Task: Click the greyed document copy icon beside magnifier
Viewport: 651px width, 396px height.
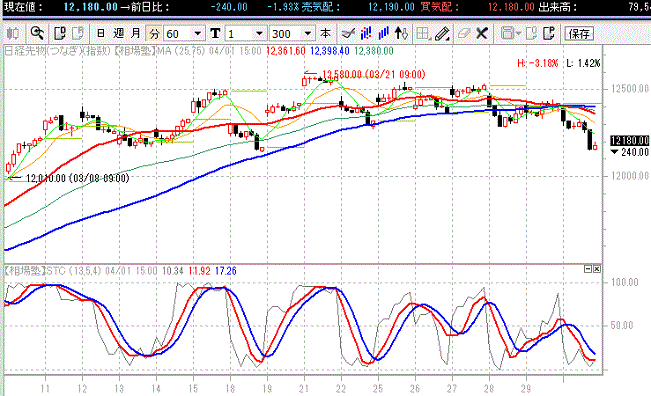Action: [x=78, y=33]
